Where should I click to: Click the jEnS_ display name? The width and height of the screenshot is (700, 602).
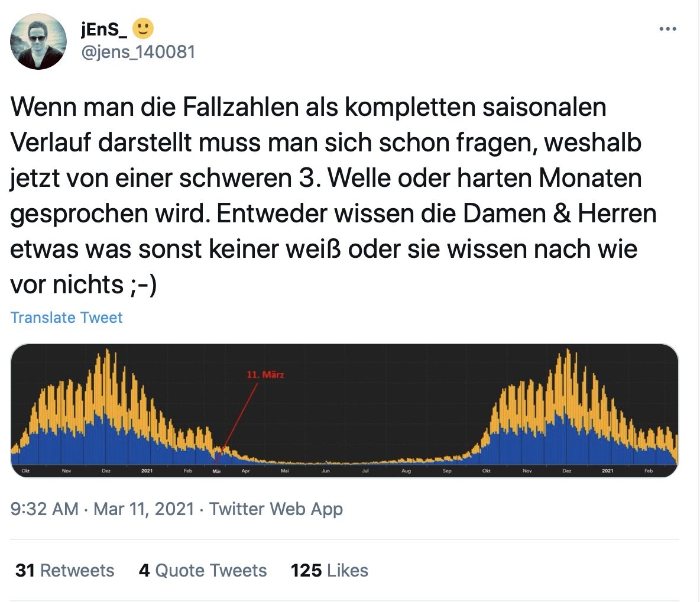coord(102,28)
